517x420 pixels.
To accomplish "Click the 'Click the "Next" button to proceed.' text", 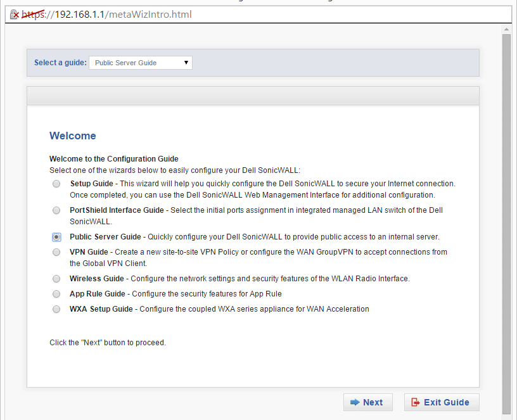I will [108, 343].
